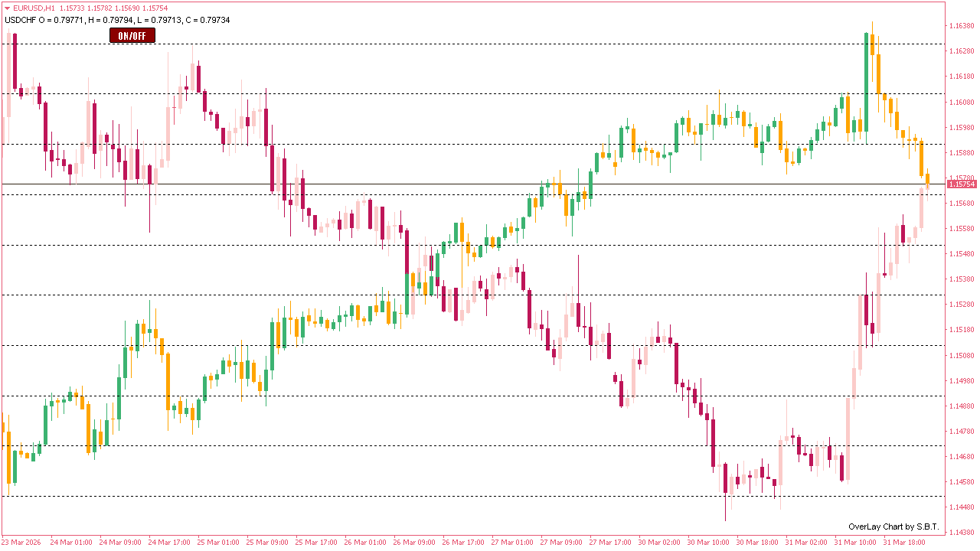Click the 23 Mar 2026 date label

22,541
